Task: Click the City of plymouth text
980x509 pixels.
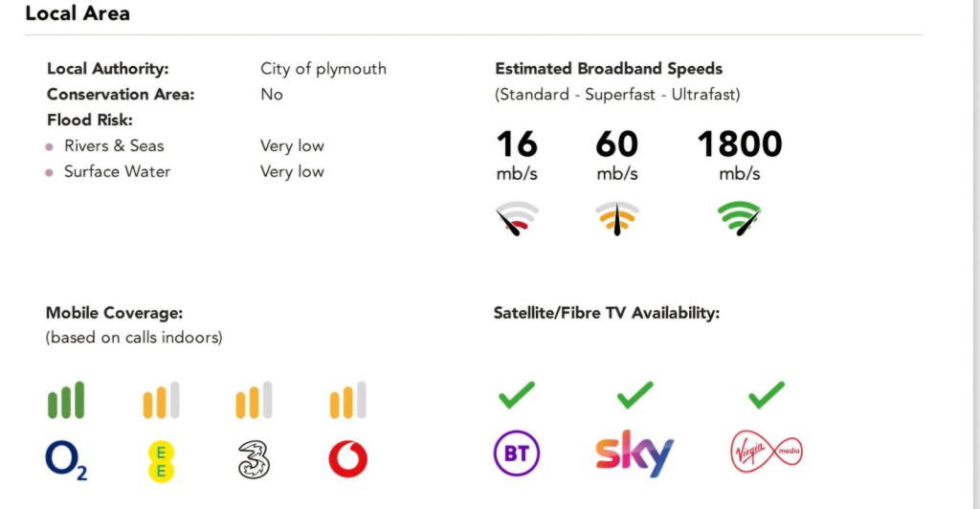Action: 323,69
